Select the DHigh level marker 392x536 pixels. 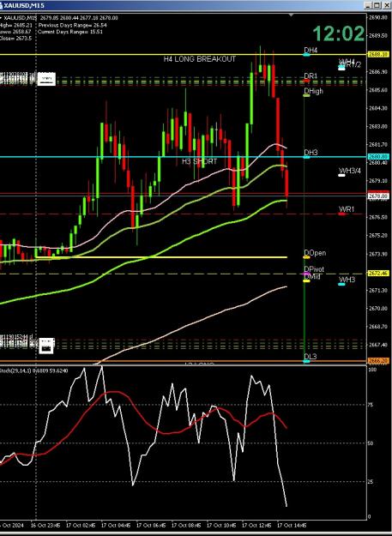pos(306,96)
